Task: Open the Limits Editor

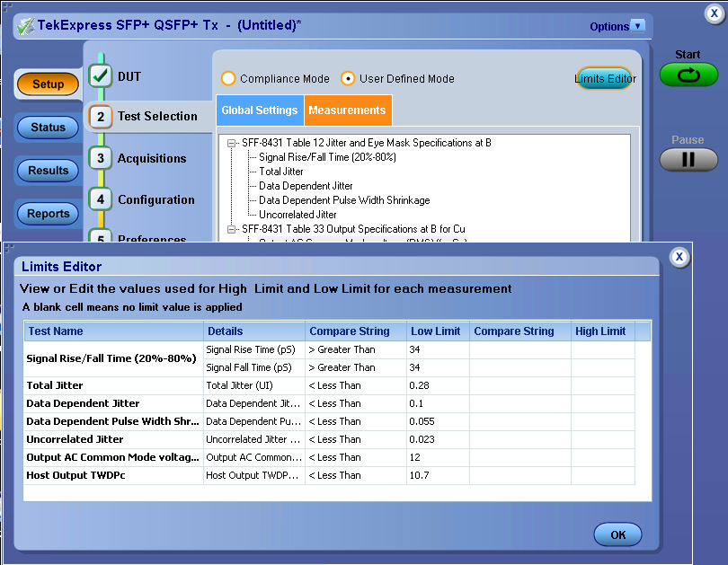Action: pos(605,78)
